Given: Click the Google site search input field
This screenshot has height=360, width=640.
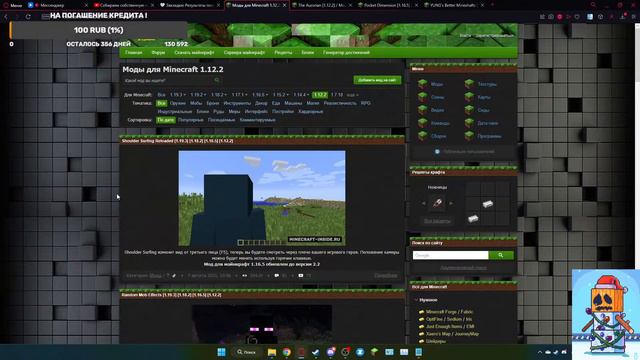Looking at the screenshot, I should point(451,255).
